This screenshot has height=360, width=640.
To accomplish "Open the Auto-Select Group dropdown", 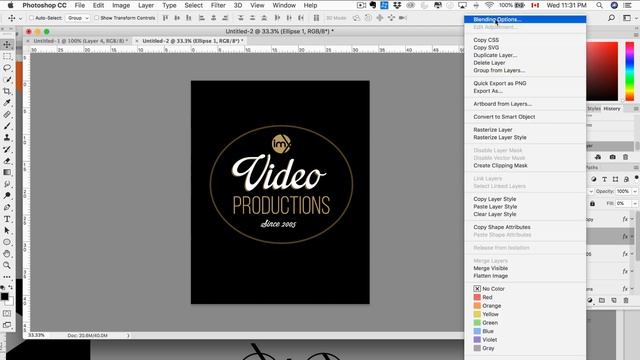I will click(x=78, y=18).
